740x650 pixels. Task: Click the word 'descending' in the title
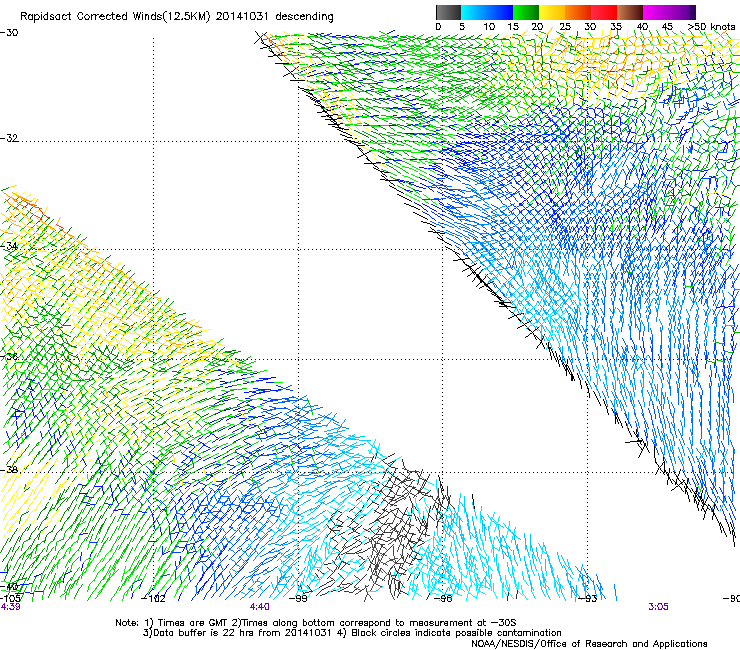click(304, 17)
